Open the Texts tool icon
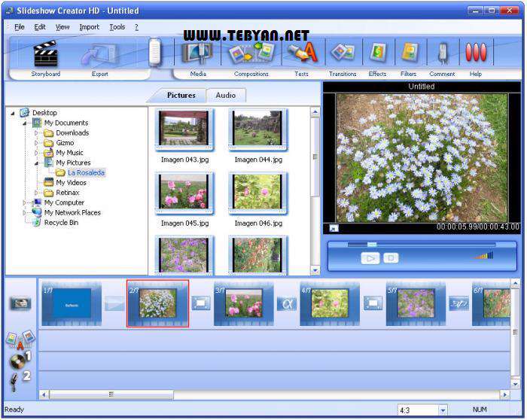527x420 pixels. (x=302, y=53)
